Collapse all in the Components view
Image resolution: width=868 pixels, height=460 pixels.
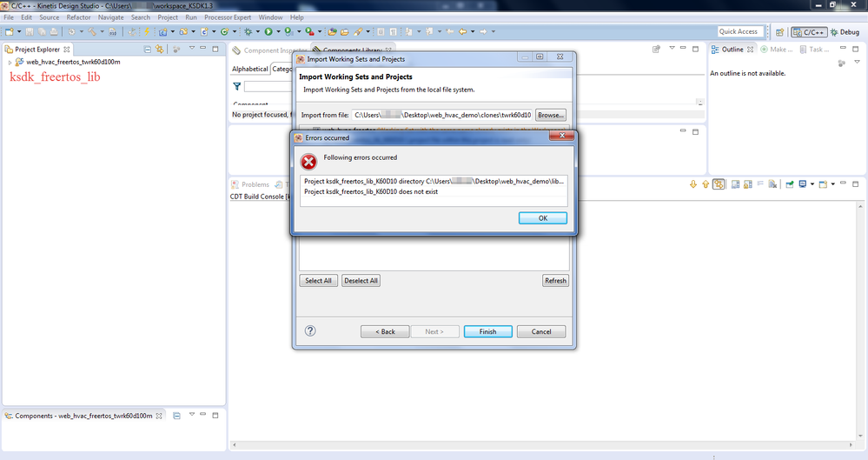176,416
